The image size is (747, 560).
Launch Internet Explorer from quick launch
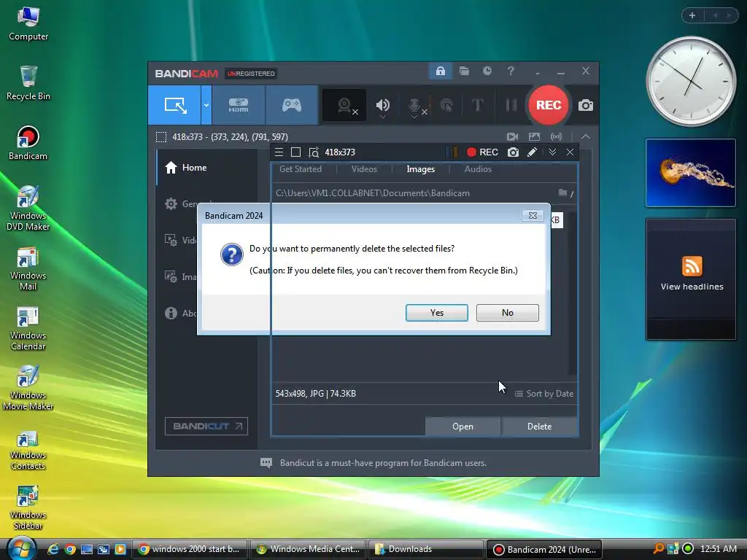click(53, 549)
